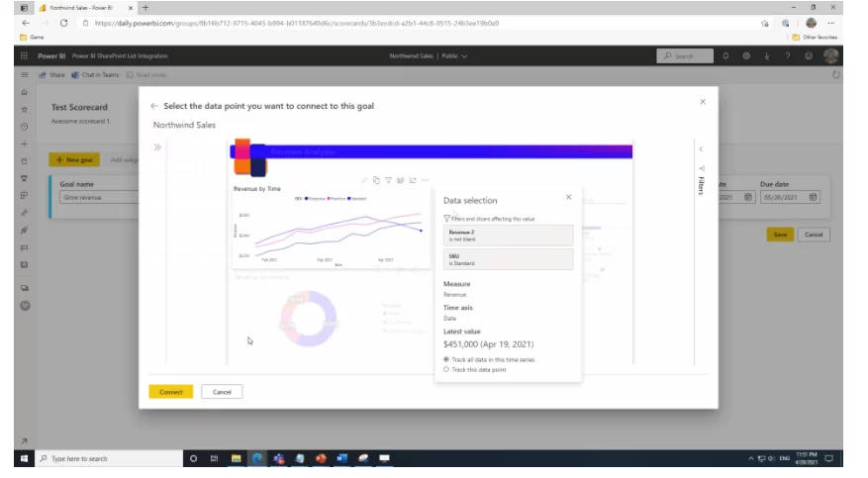This screenshot has width=868, height=478.
Task: Click the pin icon above the chart
Action: (364, 180)
